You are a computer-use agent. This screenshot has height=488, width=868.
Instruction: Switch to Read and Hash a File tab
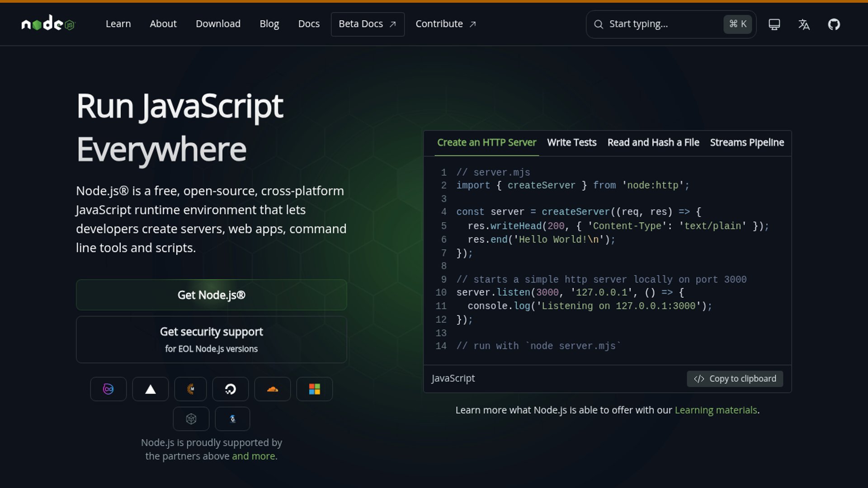click(x=653, y=143)
